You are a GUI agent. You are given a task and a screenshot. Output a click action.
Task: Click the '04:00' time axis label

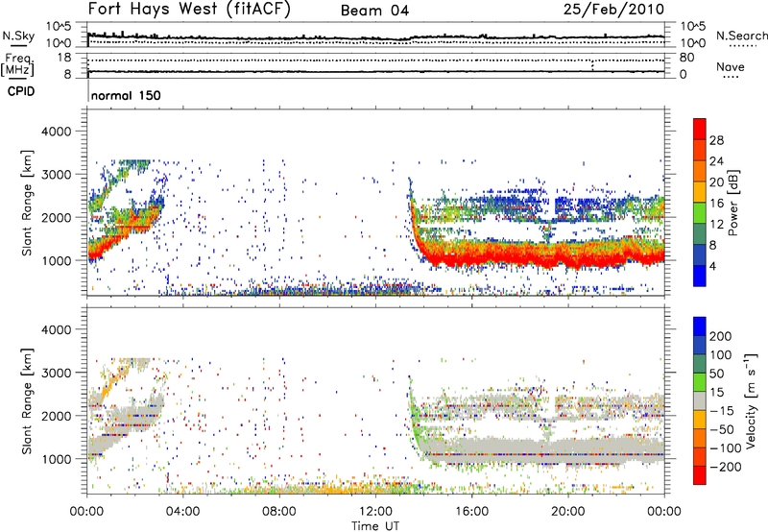(183, 512)
